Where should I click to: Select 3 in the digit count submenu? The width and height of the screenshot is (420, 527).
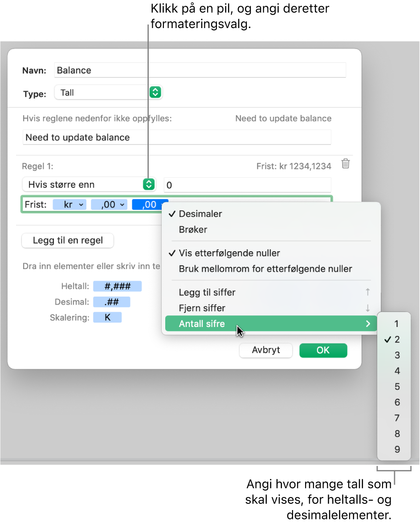click(x=394, y=355)
